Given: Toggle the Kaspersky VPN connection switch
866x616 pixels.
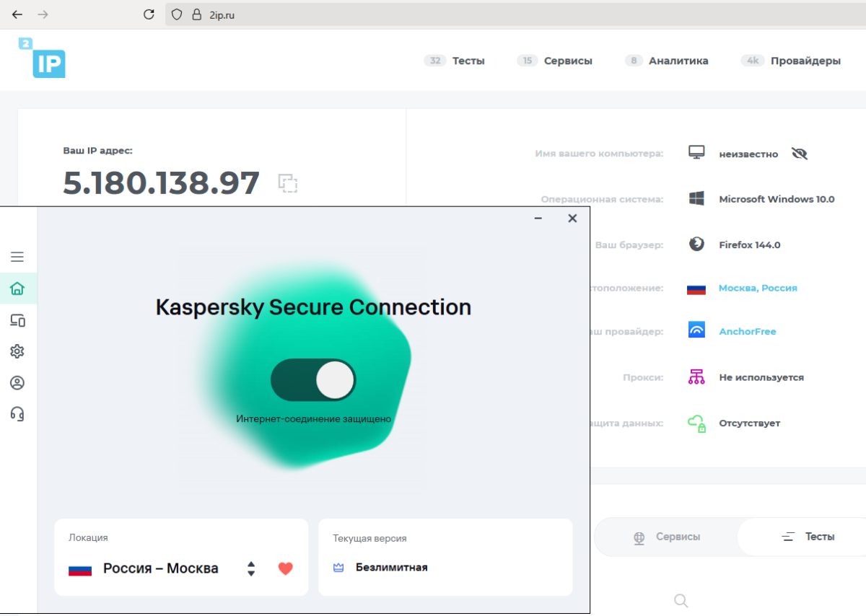Looking at the screenshot, I should tap(313, 380).
